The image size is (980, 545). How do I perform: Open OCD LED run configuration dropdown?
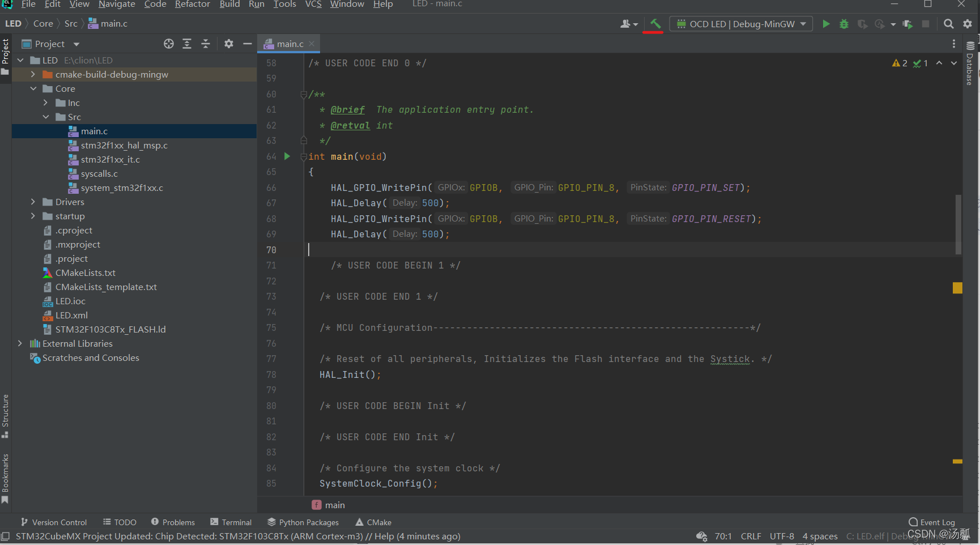pyautogui.click(x=741, y=24)
